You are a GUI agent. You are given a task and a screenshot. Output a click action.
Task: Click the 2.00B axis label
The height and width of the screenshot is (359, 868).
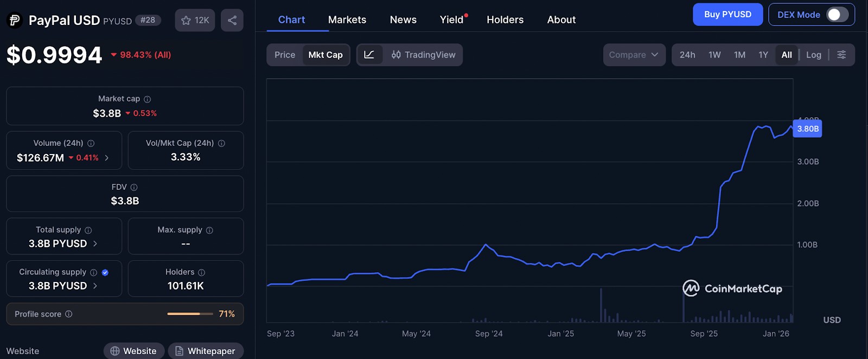808,203
